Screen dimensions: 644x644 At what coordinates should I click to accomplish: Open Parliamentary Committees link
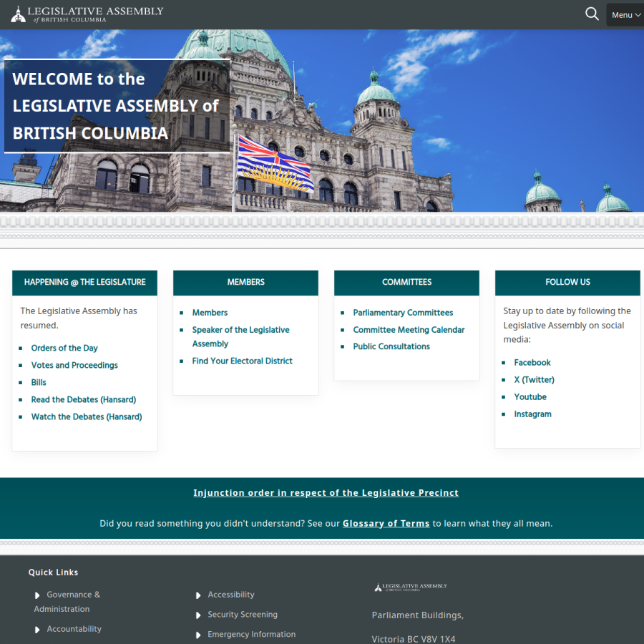pos(403,313)
